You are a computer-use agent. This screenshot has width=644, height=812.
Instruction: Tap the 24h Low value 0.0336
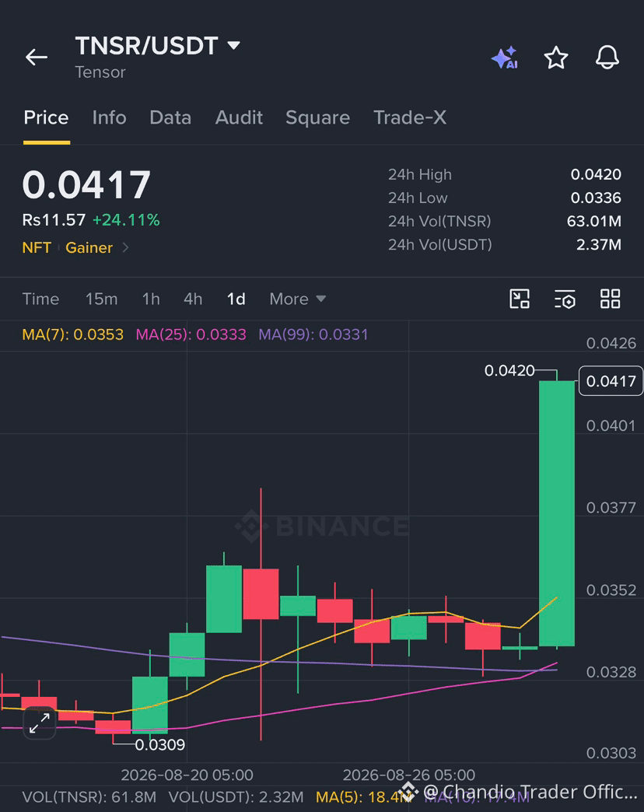pos(596,198)
